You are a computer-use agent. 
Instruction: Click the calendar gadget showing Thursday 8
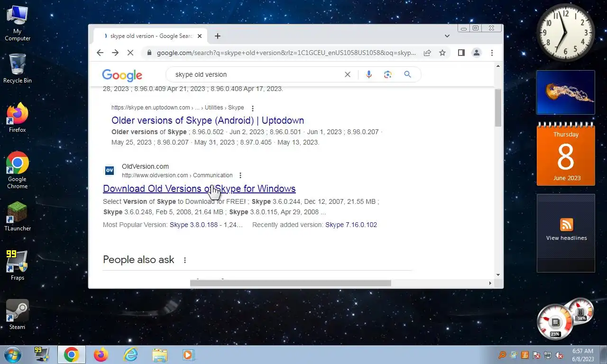(566, 154)
